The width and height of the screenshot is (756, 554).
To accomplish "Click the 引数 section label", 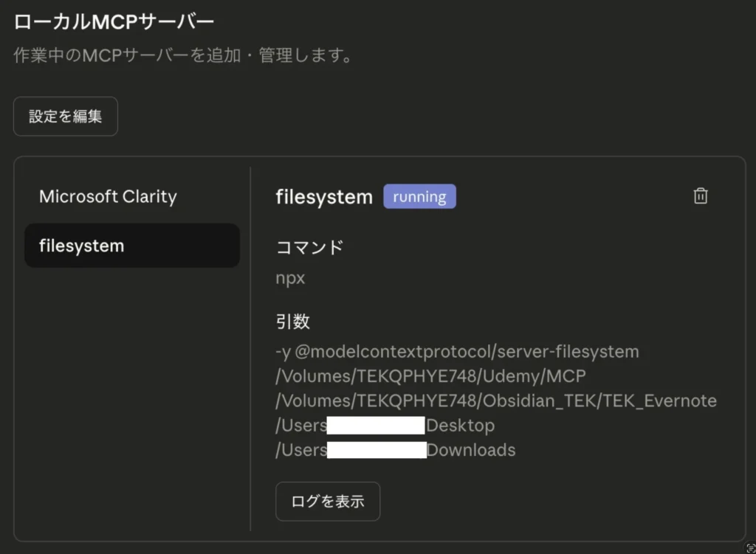I will click(x=293, y=321).
